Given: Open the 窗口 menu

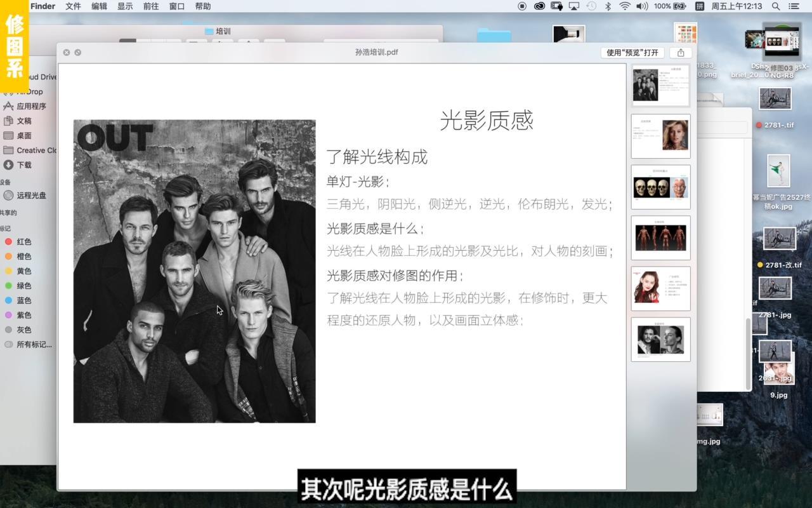Looking at the screenshot, I should [177, 6].
